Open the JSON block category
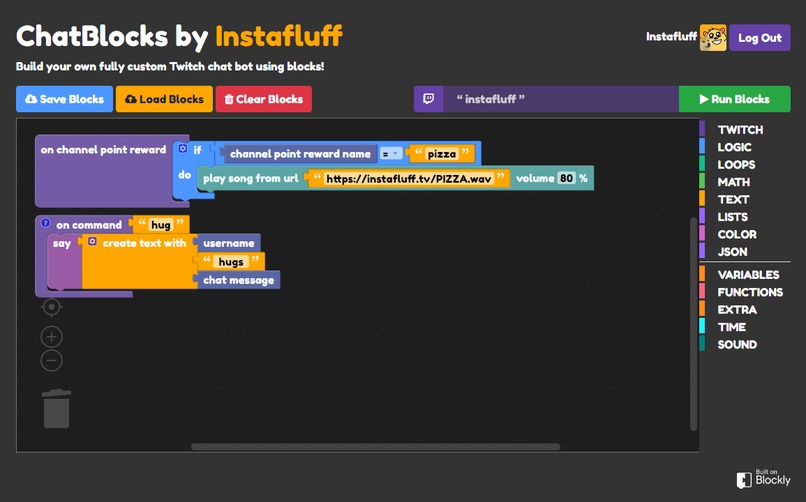The height and width of the screenshot is (502, 806). tap(732, 252)
